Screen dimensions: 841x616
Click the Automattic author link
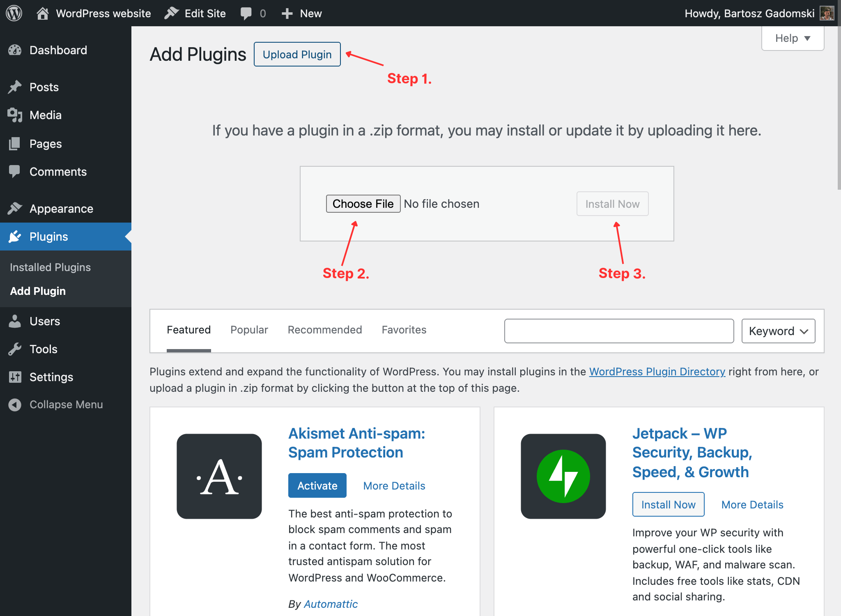pos(331,604)
